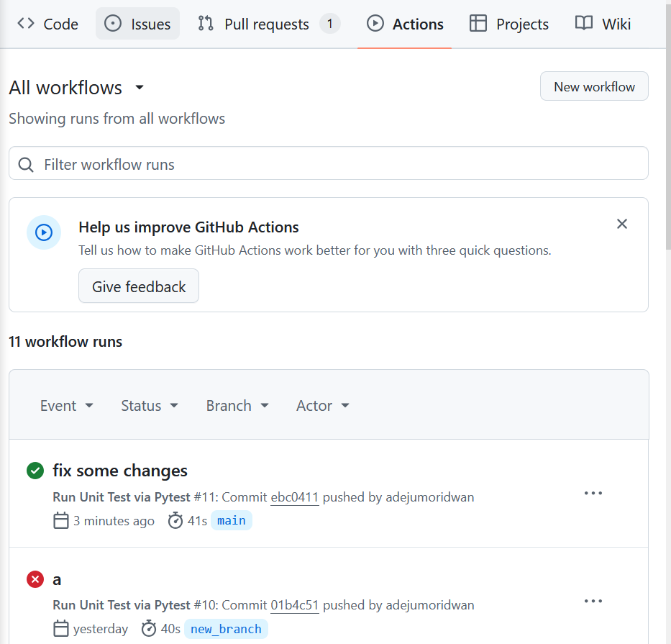Click the green success checkmark on "fix some changes"
671x644 pixels.
pyautogui.click(x=35, y=471)
